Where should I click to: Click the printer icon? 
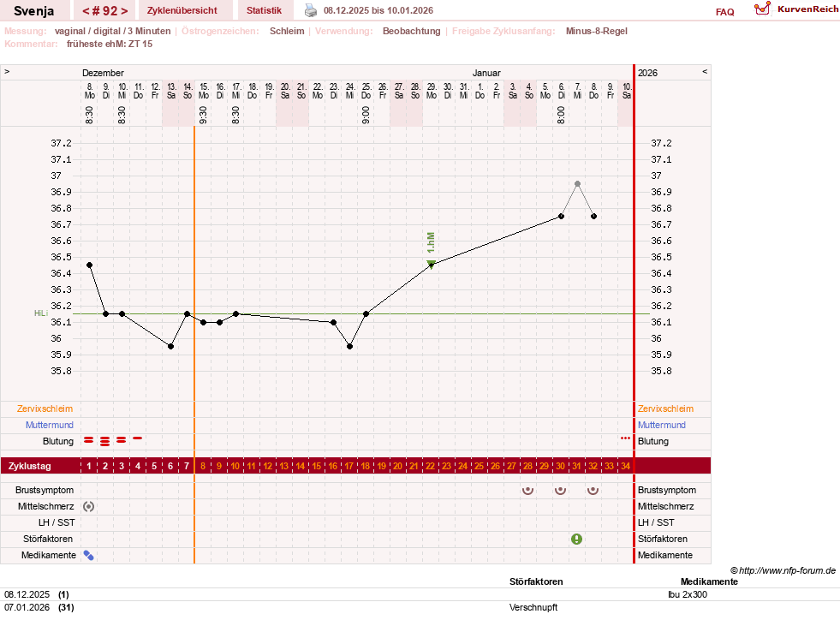(311, 10)
